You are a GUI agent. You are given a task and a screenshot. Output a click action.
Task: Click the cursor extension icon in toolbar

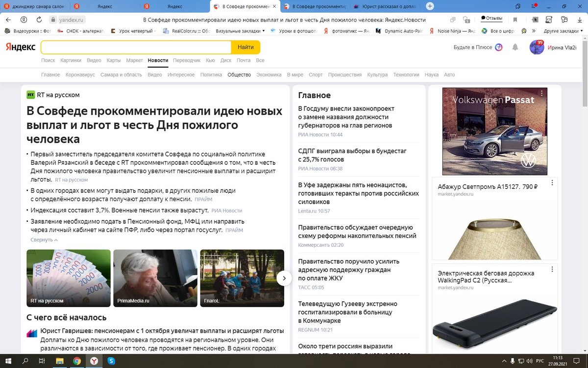click(x=536, y=20)
